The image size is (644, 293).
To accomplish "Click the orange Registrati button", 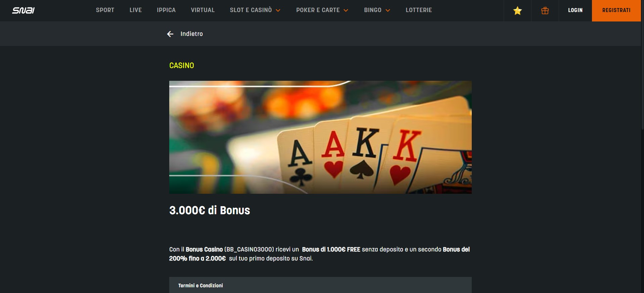I will (x=616, y=11).
